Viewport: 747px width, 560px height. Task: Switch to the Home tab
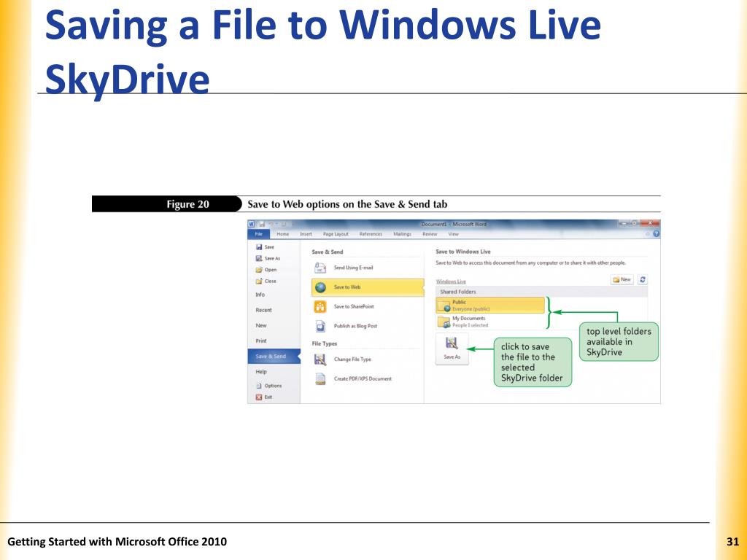[x=282, y=234]
